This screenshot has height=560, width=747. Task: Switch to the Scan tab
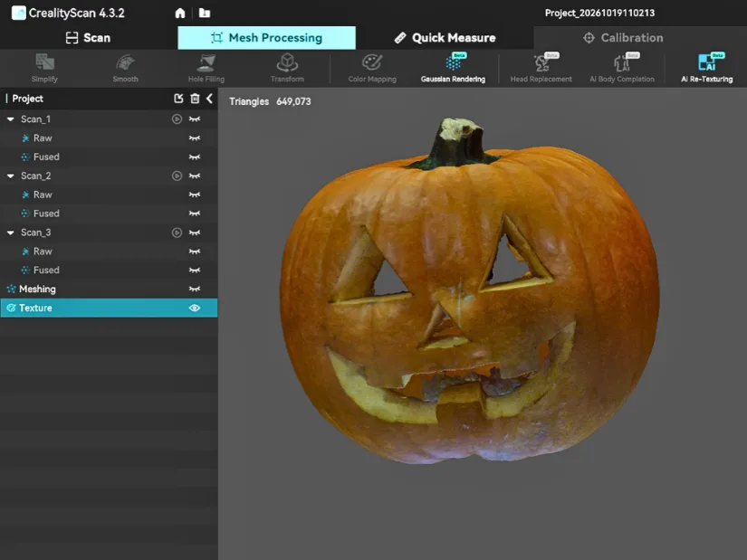coord(89,38)
